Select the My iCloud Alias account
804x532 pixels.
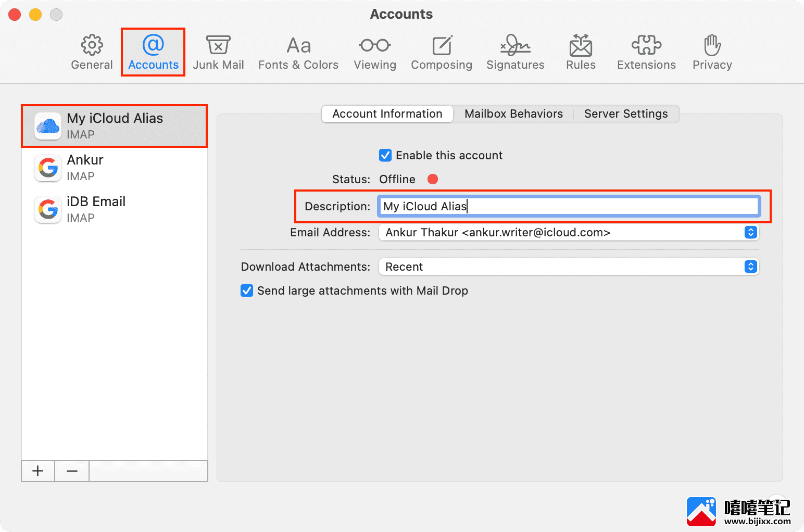[x=115, y=126]
